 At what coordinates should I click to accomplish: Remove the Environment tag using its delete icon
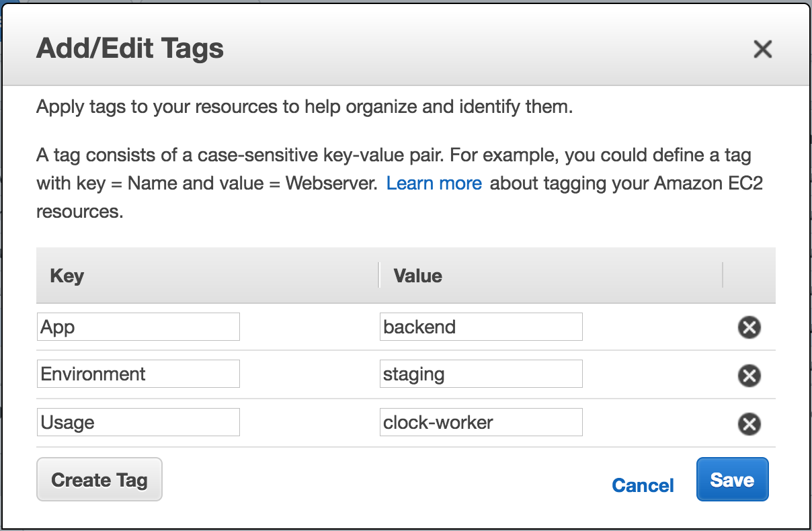pyautogui.click(x=749, y=376)
